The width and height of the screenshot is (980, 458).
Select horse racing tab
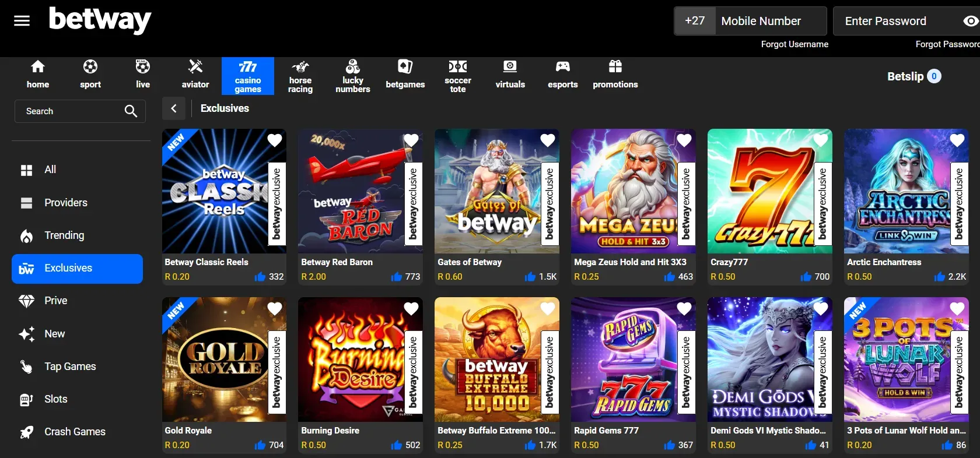click(300, 76)
